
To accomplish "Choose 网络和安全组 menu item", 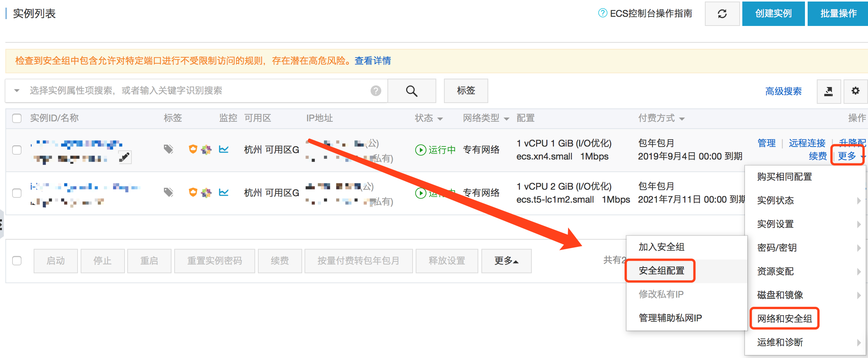I will pyautogui.click(x=784, y=318).
